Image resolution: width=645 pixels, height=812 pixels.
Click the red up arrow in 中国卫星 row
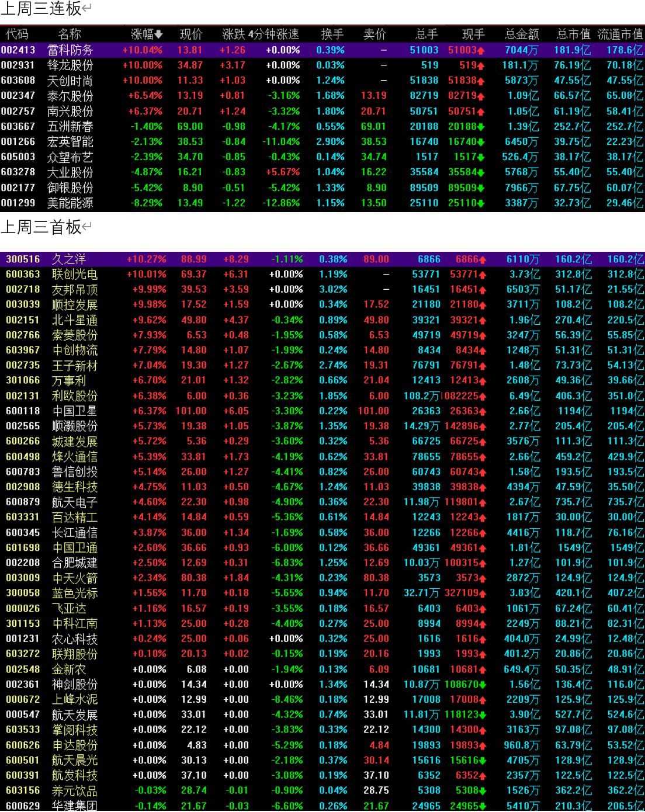483,411
